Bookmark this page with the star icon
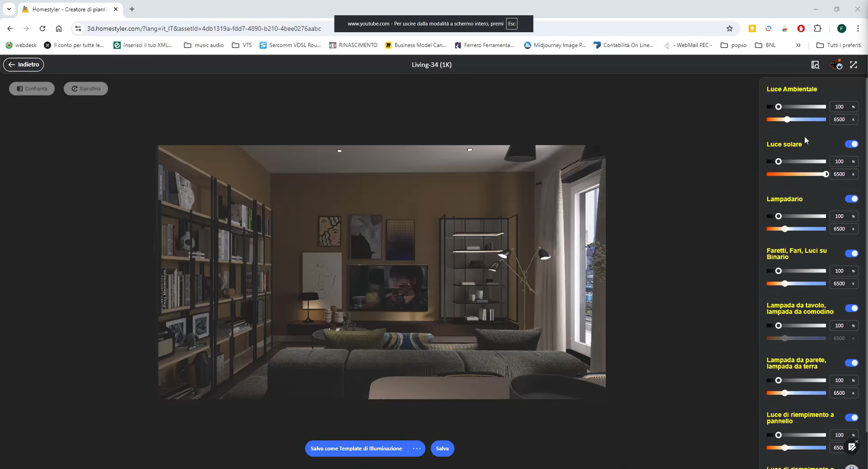868x469 pixels. click(x=730, y=28)
